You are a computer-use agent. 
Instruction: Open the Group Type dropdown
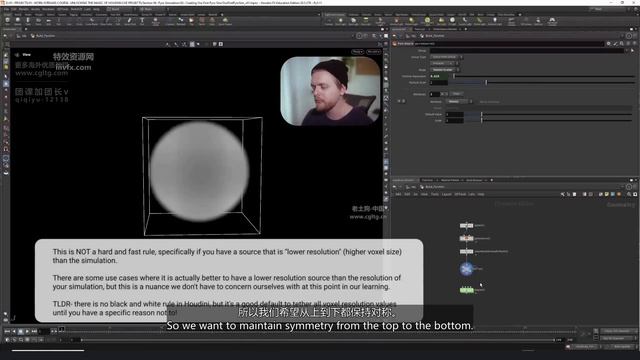pos(446,57)
